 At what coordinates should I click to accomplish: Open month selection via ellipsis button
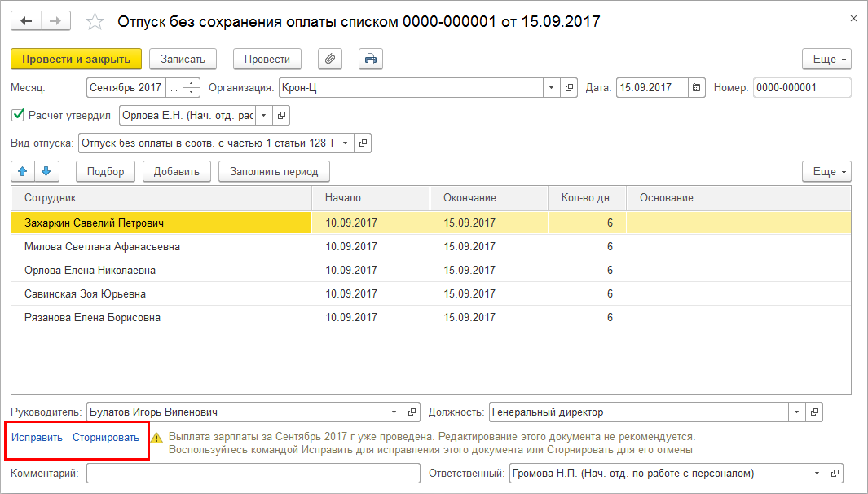(x=174, y=87)
